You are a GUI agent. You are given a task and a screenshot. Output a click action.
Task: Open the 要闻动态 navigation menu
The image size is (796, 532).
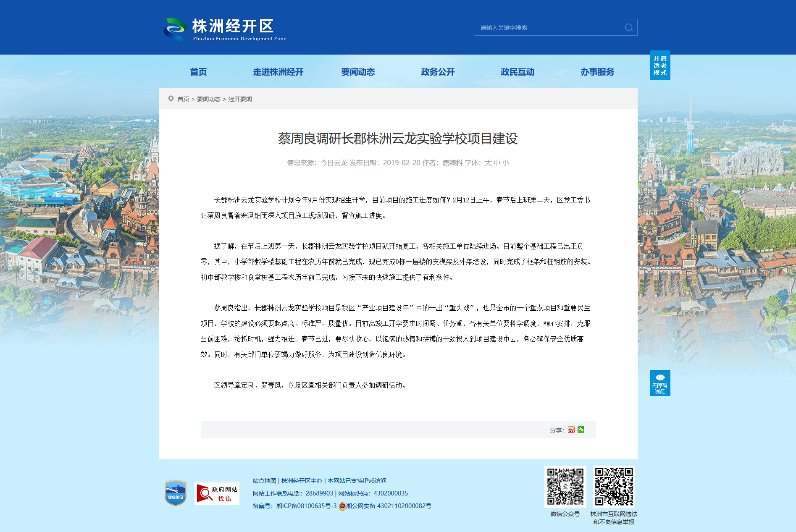click(x=358, y=72)
